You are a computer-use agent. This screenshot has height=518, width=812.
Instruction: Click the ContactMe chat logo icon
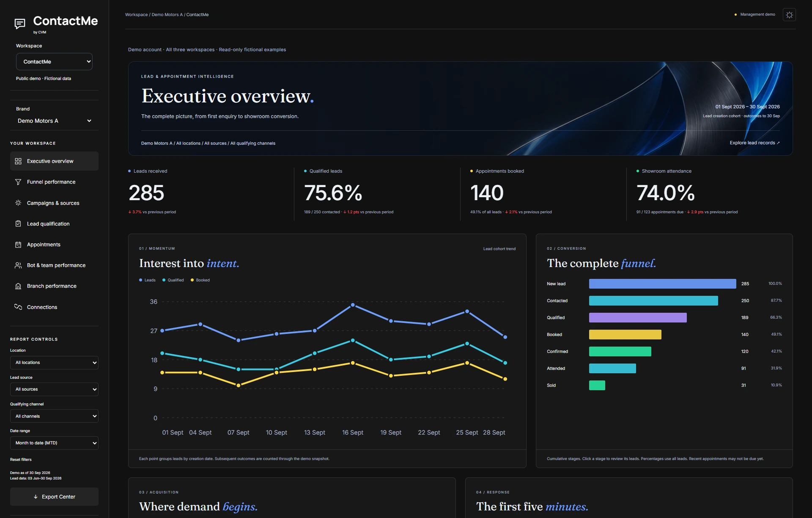(x=20, y=24)
